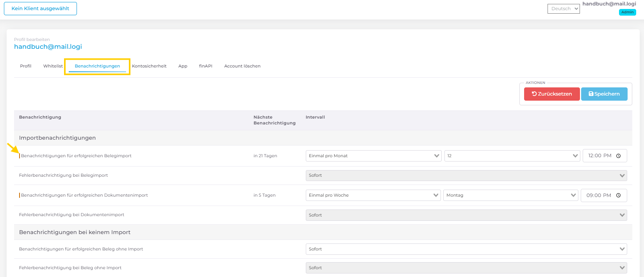The image size is (644, 277).
Task: Open the Account löschen tab
Action: click(242, 66)
